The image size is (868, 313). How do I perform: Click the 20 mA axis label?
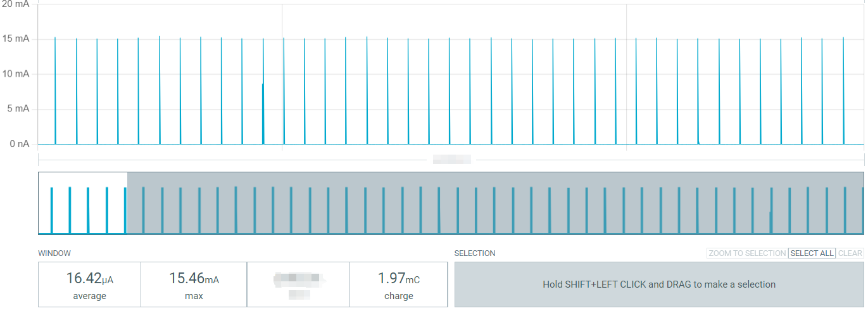16,4
